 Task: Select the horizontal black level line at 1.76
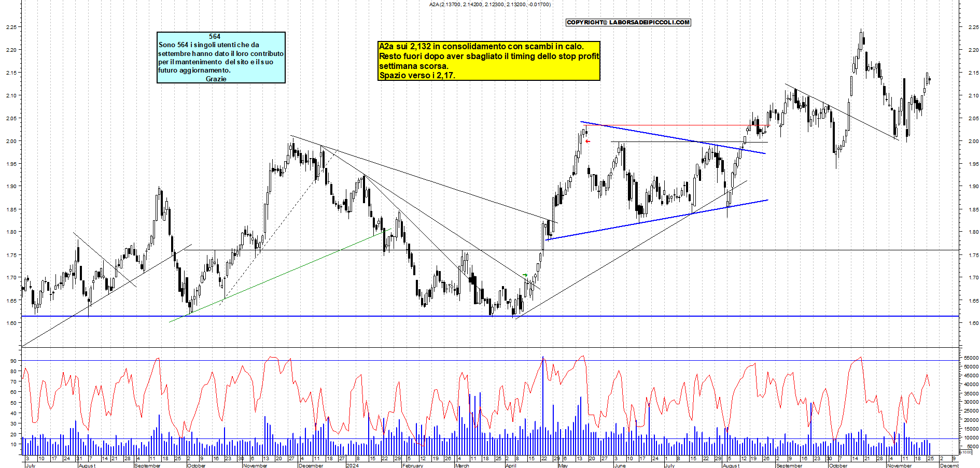coord(570,250)
